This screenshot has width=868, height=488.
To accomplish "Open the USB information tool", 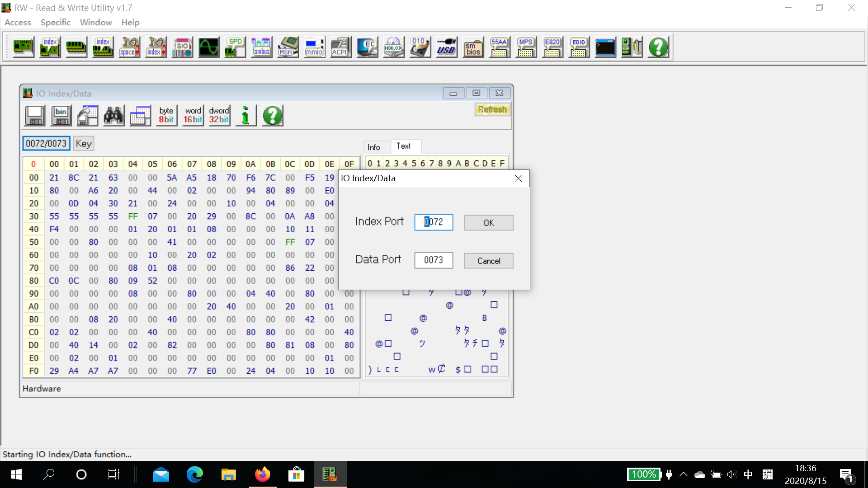I will (x=446, y=47).
